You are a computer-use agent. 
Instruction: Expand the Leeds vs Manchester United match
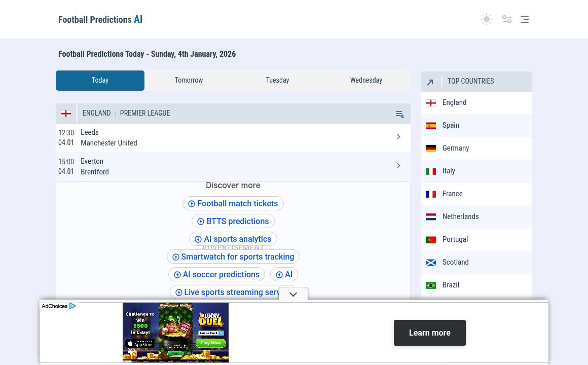click(x=398, y=137)
